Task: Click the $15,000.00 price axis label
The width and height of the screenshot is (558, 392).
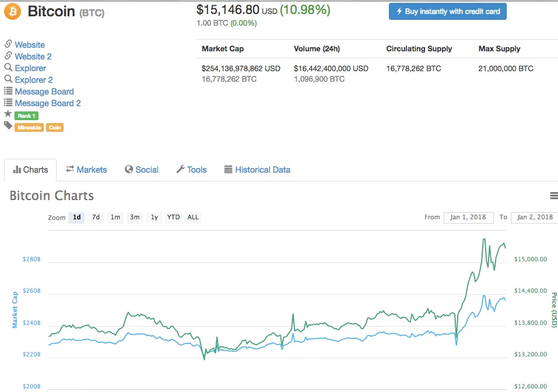Action: tap(530, 259)
